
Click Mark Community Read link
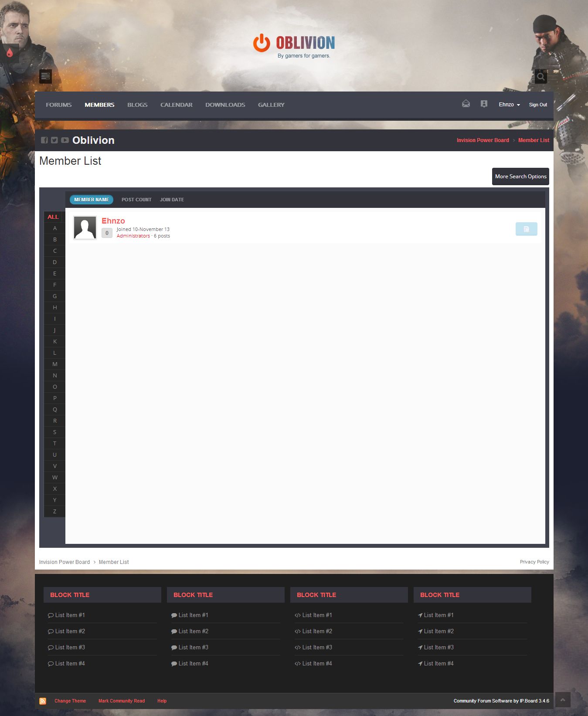pyautogui.click(x=122, y=701)
